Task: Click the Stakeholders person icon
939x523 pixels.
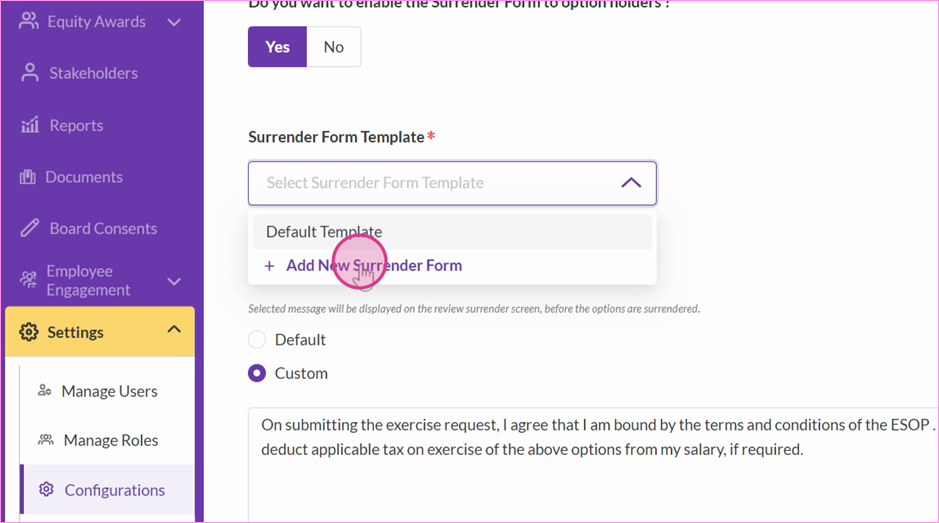Action: tap(29, 73)
